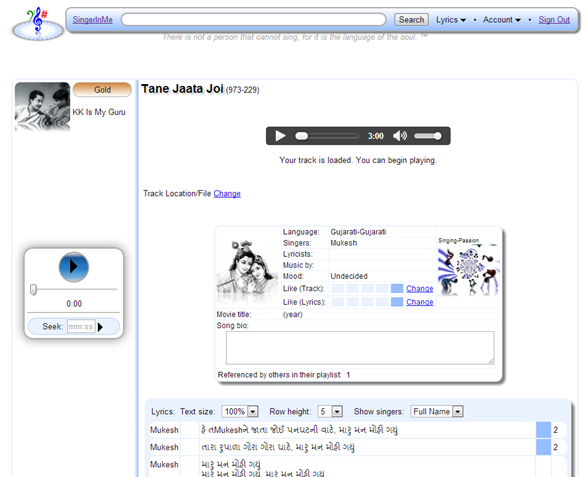This screenshot has width=588, height=477.
Task: Click highlighted Like (Track) rating square
Action: pyautogui.click(x=397, y=288)
